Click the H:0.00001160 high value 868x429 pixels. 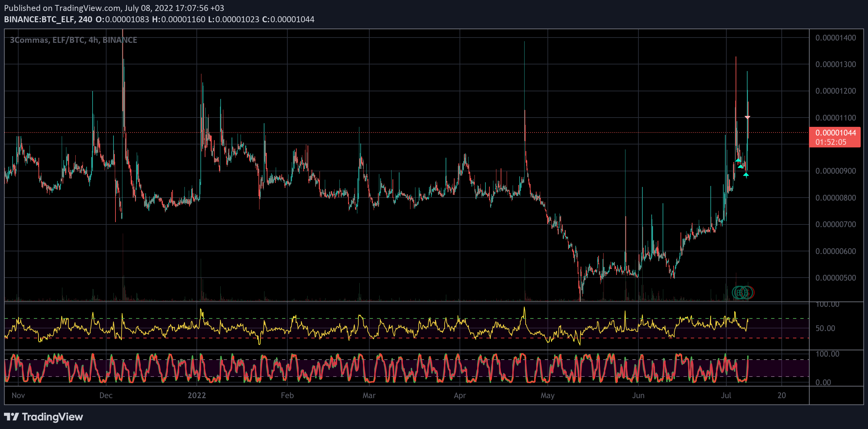[x=179, y=20]
